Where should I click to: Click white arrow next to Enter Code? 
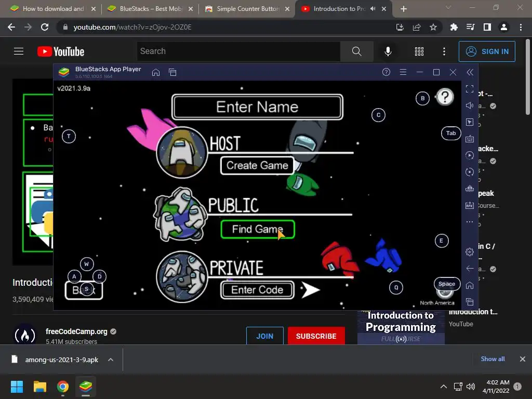[x=310, y=290]
